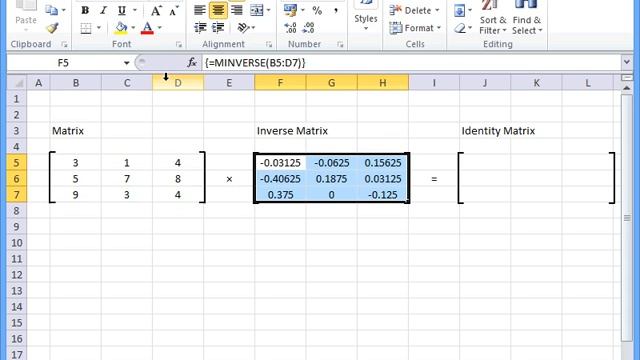
Task: Expand the formula bar
Action: pos(627,62)
